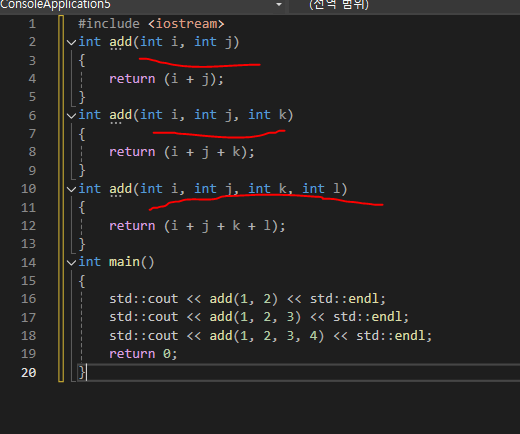Click the main function name on line 14
This screenshot has height=434, width=520.
(124, 262)
